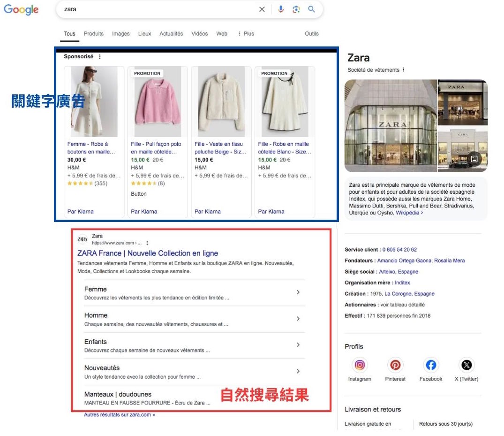Click Par Klarna under Pull façon polo

click(x=144, y=212)
